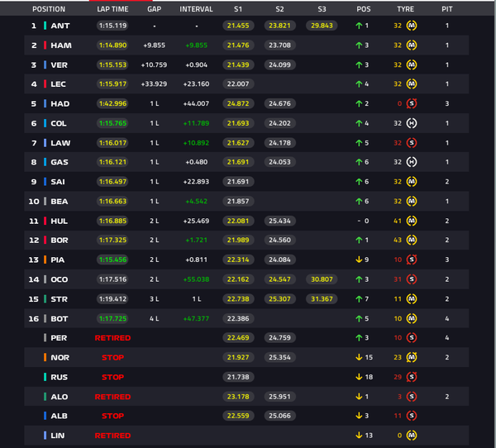The height and width of the screenshot is (448, 496).
Task: Click HAD's soft tyre icon
Action: [411, 103]
